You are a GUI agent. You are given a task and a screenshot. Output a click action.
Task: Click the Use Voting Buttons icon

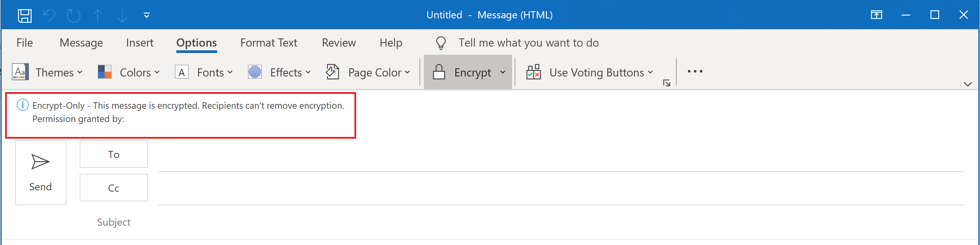pos(533,72)
